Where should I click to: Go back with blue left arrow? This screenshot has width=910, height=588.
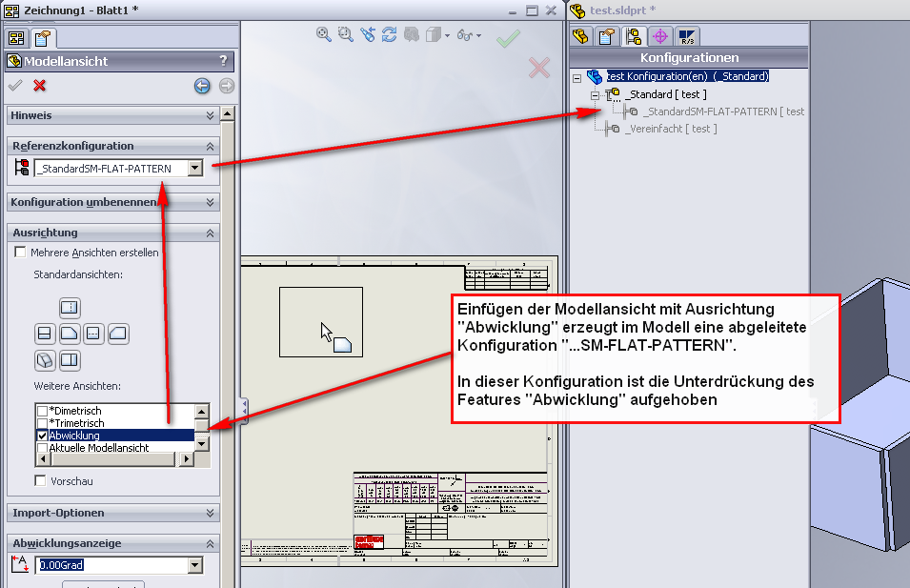tap(202, 86)
